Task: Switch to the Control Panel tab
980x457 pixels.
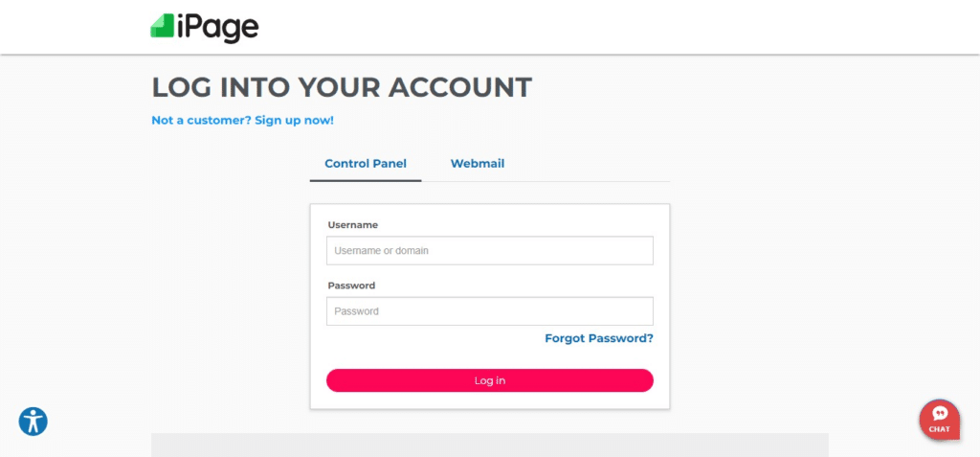Action: (366, 164)
